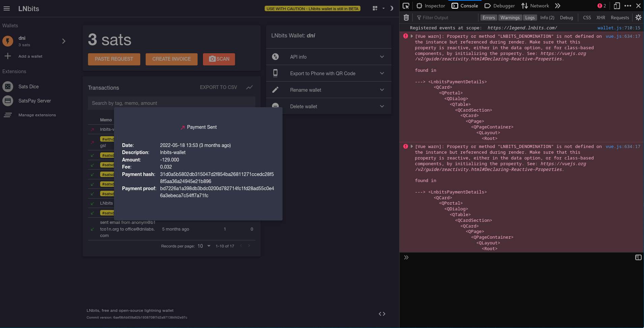Open the SatsPay Server extension
Image resolution: width=644 pixels, height=328 pixels.
click(34, 100)
